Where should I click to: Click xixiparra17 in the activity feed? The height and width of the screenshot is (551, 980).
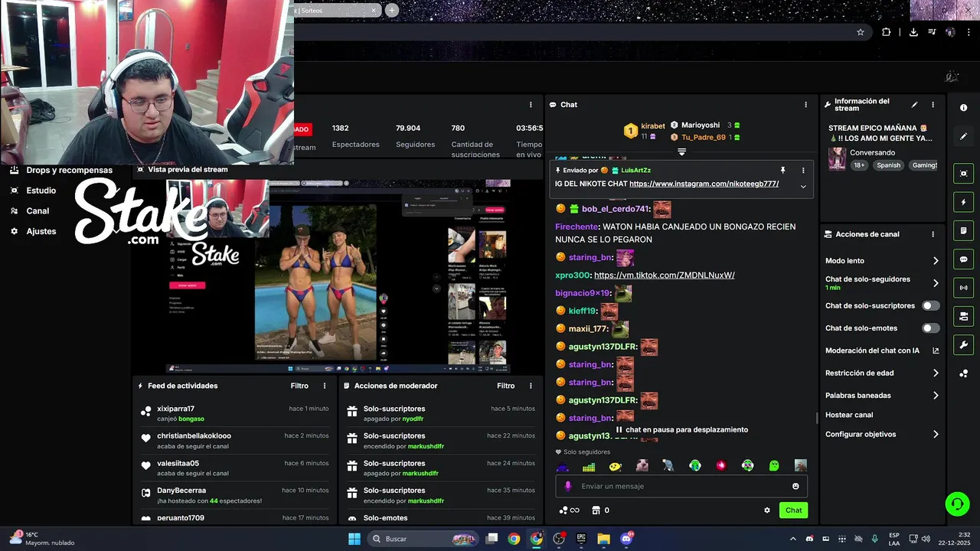[x=175, y=409]
